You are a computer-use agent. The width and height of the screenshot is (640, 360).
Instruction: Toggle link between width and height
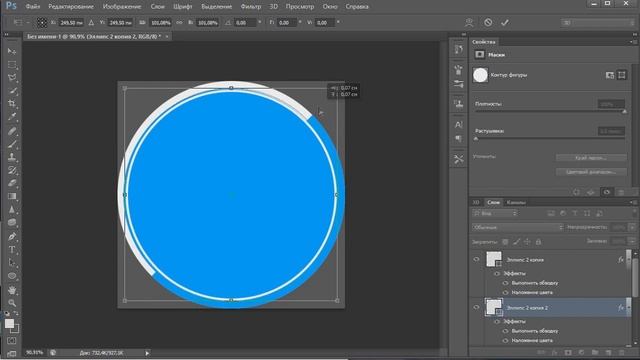[179, 23]
